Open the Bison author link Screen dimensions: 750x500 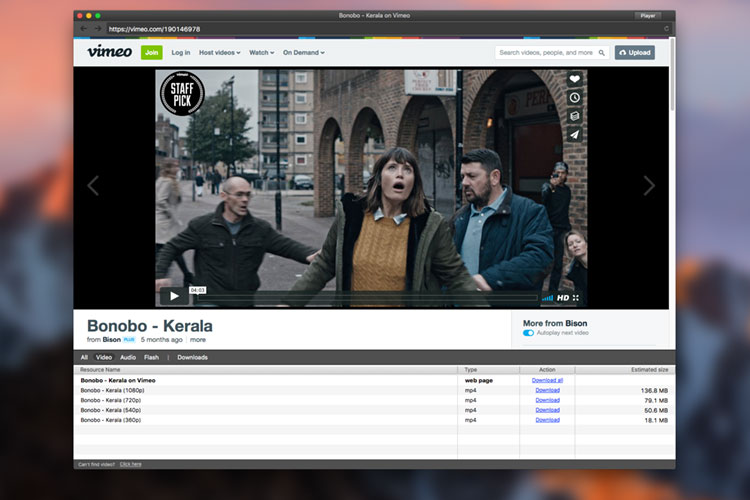click(111, 340)
